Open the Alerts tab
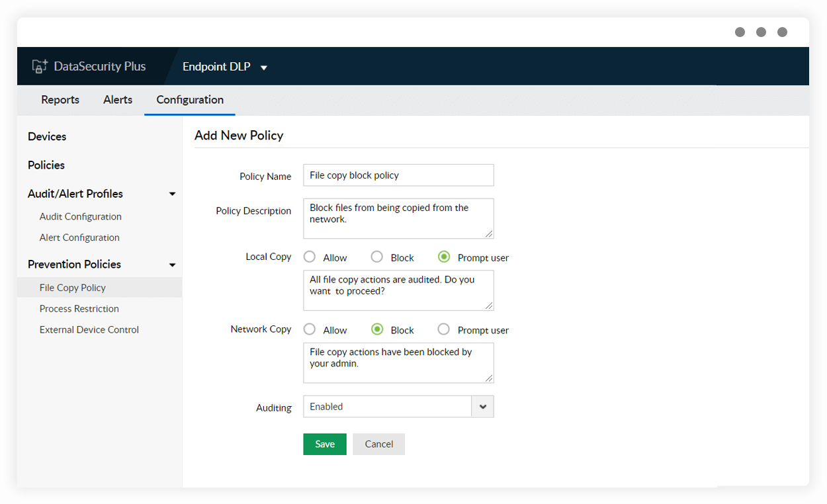The image size is (827, 504). (117, 99)
